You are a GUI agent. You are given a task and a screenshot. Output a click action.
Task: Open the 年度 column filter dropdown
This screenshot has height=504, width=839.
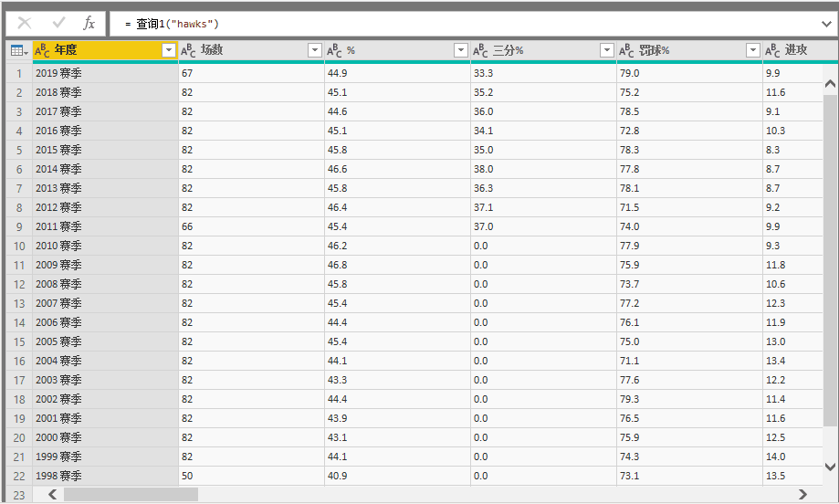point(169,50)
